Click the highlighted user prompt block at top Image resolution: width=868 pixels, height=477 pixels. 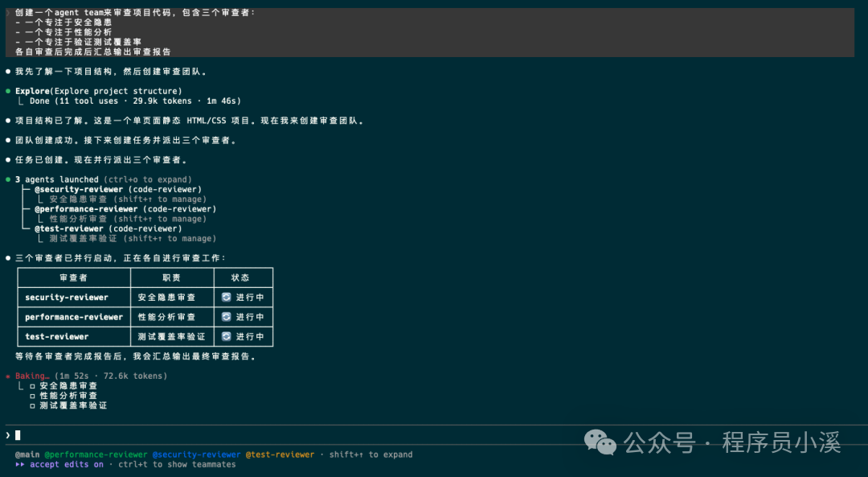tap(429, 32)
